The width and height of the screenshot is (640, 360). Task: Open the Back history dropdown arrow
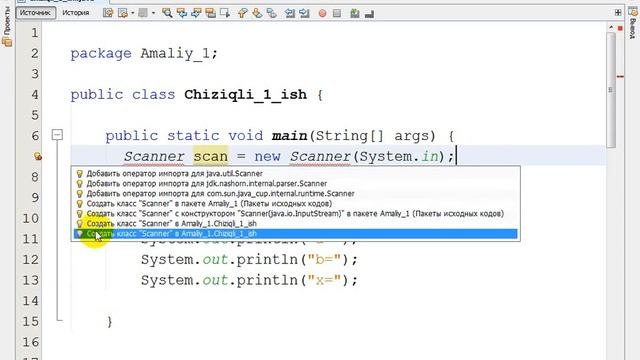pyautogui.click(x=133, y=13)
